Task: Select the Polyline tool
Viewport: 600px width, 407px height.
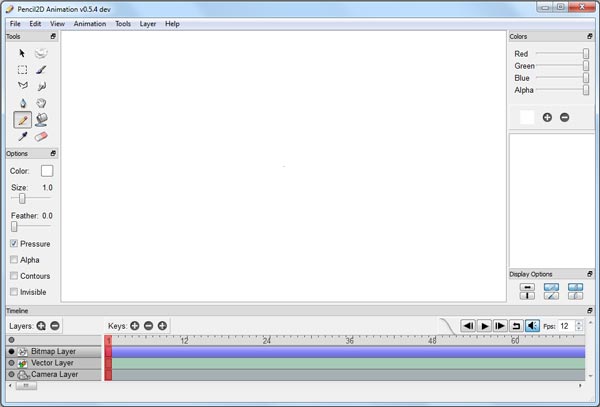Action: pos(23,86)
